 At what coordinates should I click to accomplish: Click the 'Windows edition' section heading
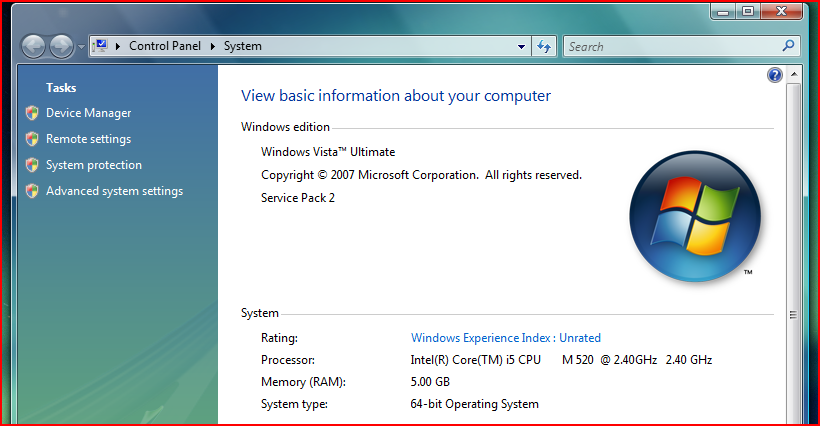pos(285,127)
